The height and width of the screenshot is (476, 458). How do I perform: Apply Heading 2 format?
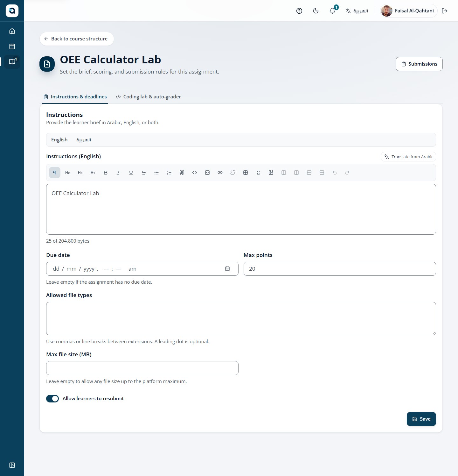67,173
